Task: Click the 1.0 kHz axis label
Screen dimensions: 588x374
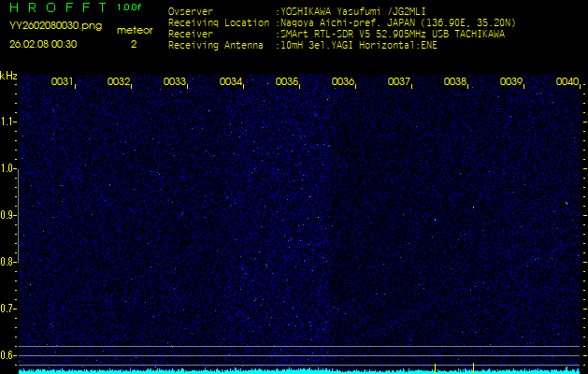Action: (7, 168)
